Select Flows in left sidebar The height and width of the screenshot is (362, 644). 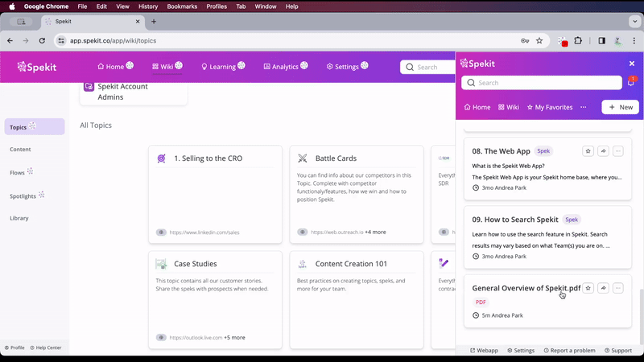17,173
